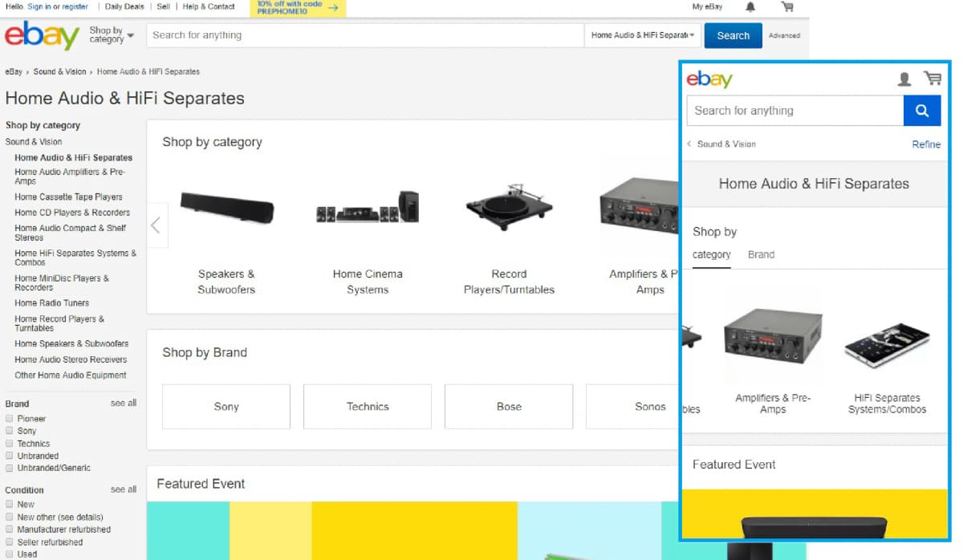This screenshot has height=560, width=963.
Task: Click the mobile user account icon
Action: 904,79
